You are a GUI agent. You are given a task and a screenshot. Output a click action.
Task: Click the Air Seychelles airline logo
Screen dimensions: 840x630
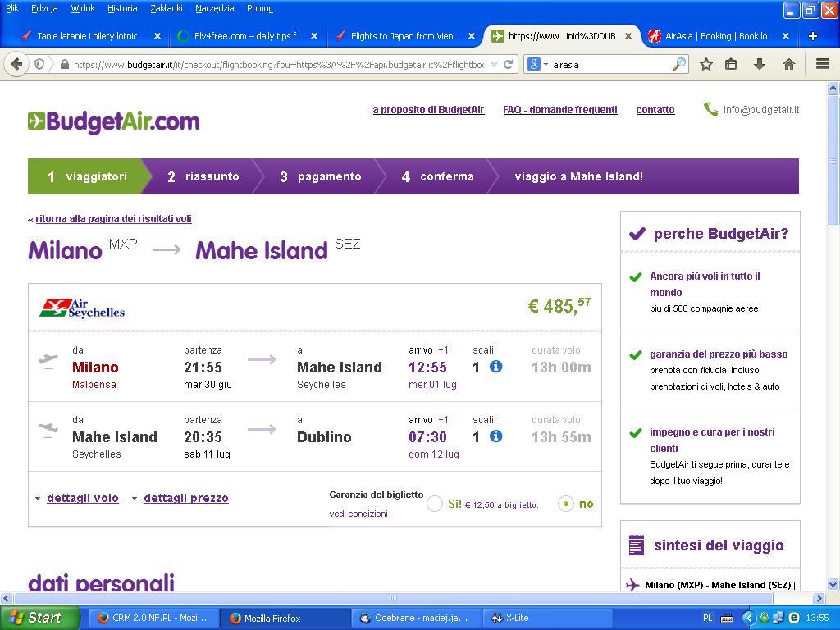click(x=82, y=308)
